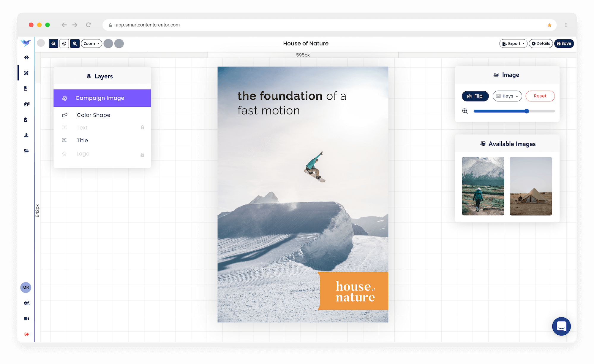Open the Keys dropdown
This screenshot has width=594, height=364.
point(507,96)
